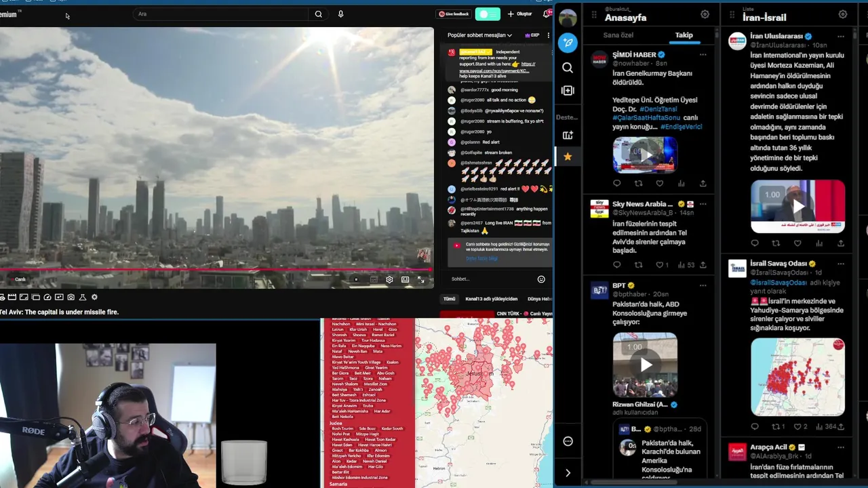The image size is (868, 488).
Task: Enter fullscreen on the video player
Action: point(420,279)
